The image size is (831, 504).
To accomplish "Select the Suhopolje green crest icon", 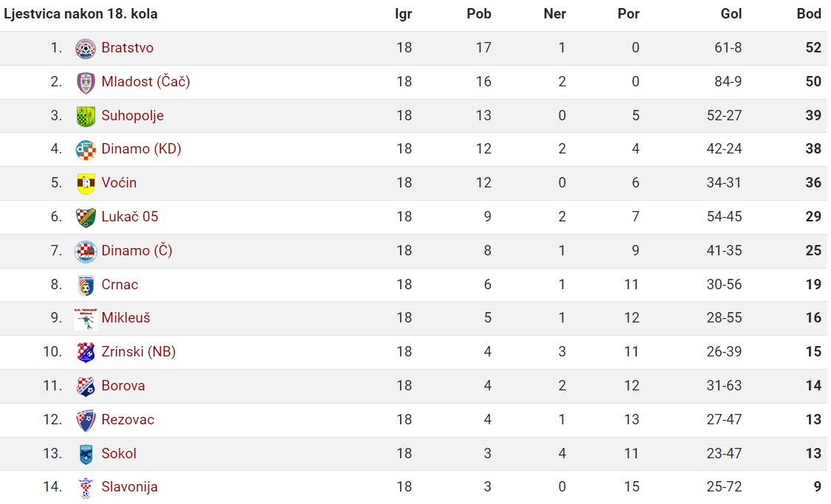I will point(86,116).
